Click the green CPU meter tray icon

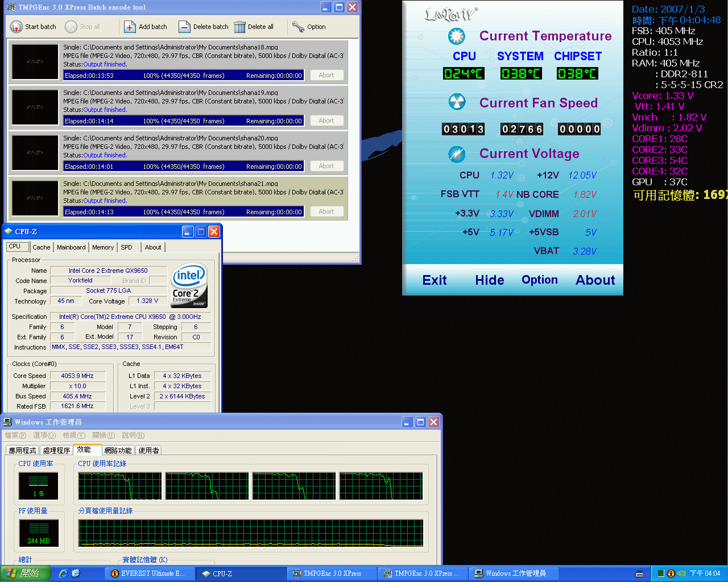[x=661, y=573]
